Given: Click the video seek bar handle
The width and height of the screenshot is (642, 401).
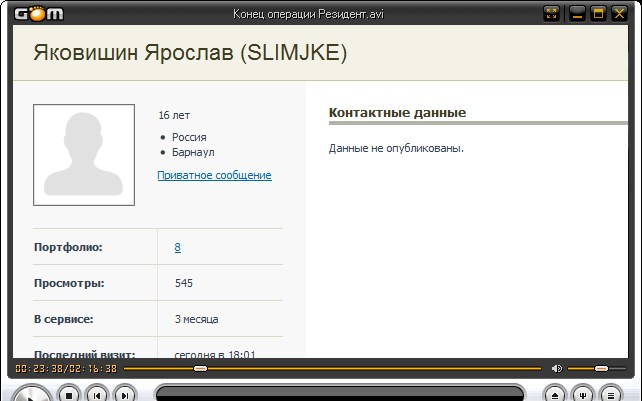Looking at the screenshot, I should click(200, 368).
